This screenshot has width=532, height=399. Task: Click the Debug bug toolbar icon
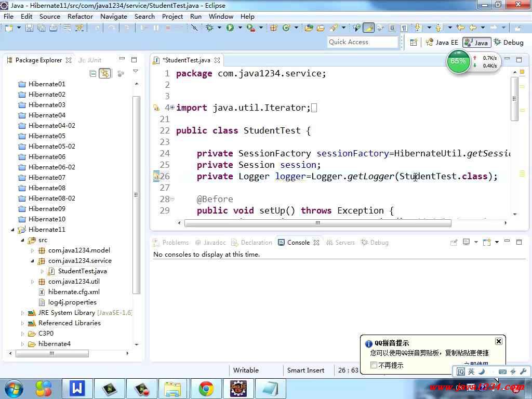click(210, 28)
